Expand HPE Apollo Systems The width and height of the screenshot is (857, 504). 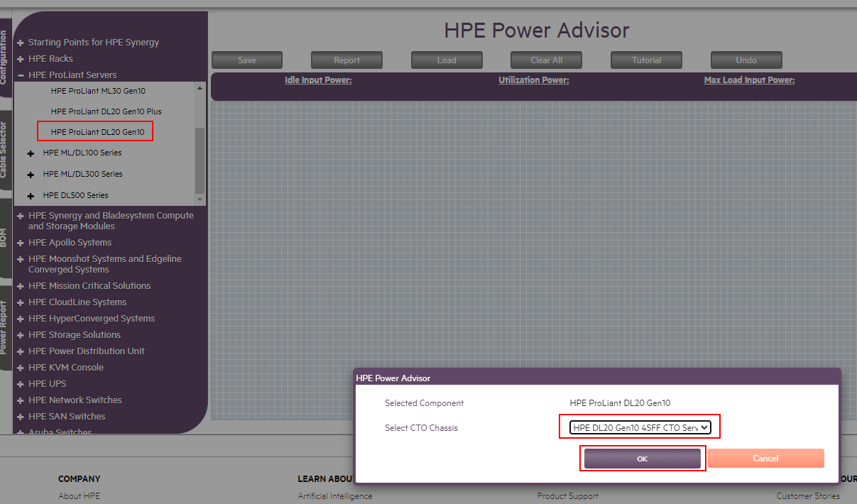coord(21,243)
